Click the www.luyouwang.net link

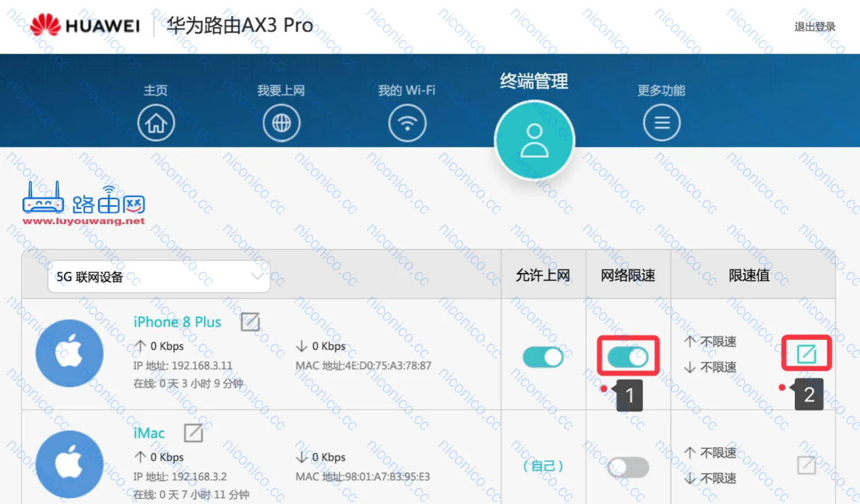84,221
